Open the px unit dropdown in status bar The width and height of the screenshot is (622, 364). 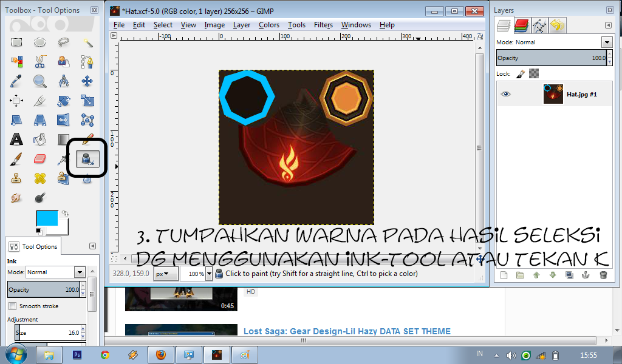pyautogui.click(x=166, y=274)
